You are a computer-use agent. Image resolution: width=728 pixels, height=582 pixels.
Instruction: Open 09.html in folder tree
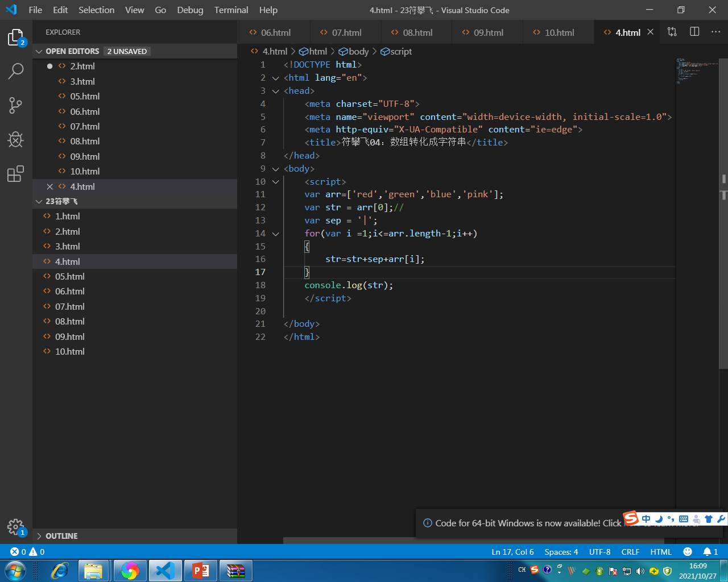pyautogui.click(x=135, y=336)
